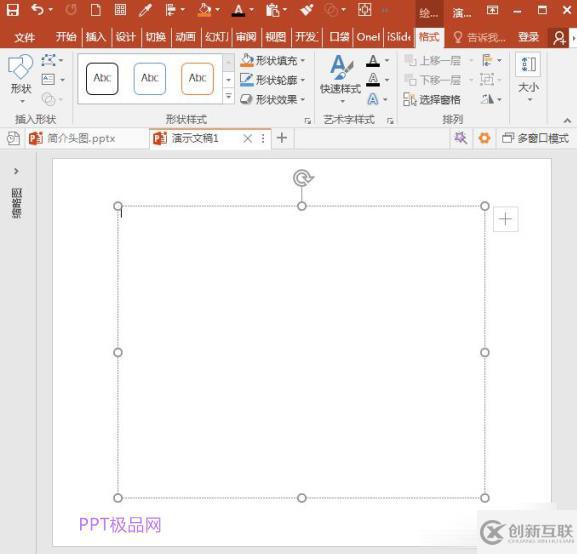Click the start presentation icon in title bar
This screenshot has width=577, height=554.
click(364, 10)
